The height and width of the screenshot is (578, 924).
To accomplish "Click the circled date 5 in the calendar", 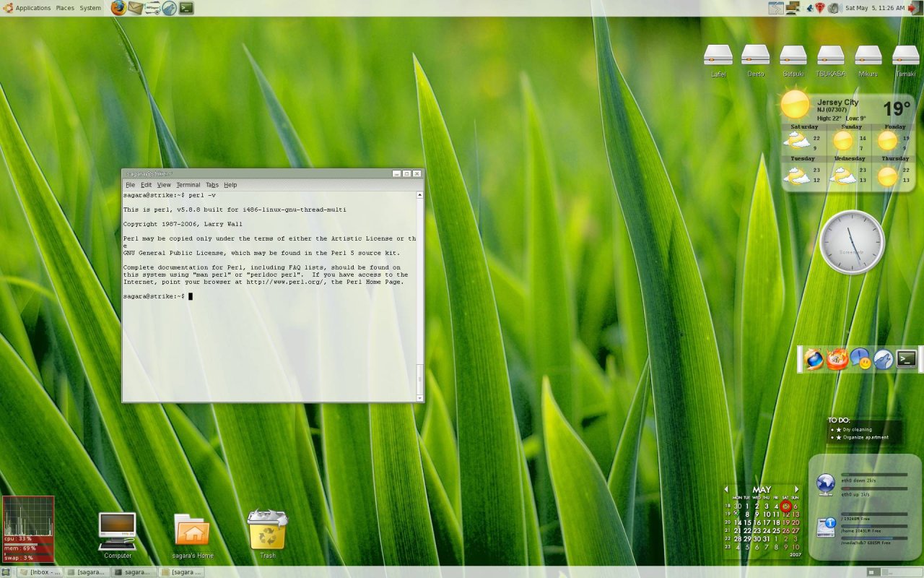I will pos(786,506).
